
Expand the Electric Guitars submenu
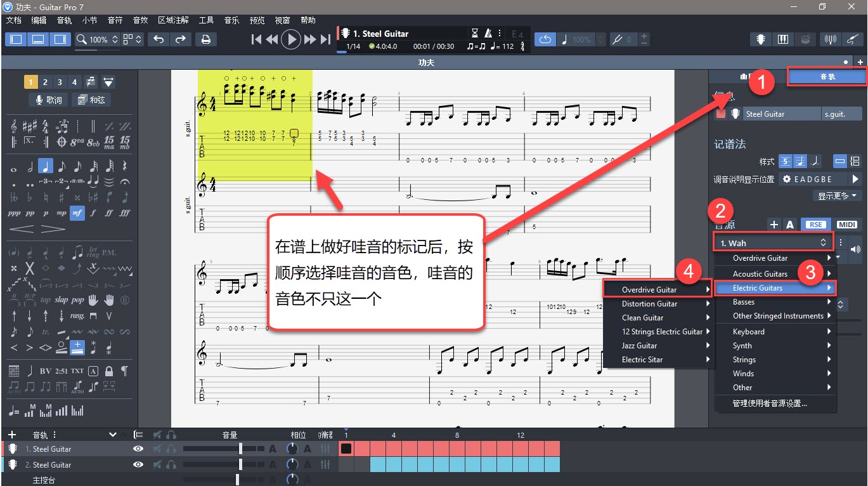(x=775, y=288)
